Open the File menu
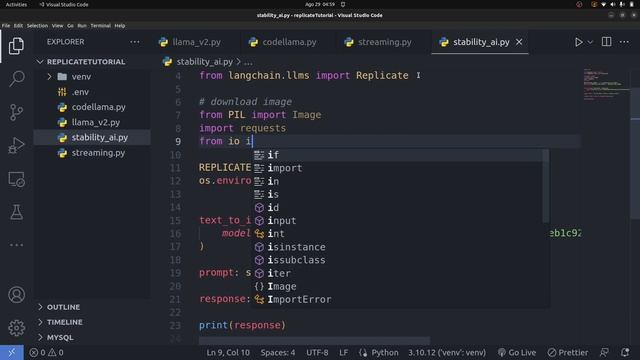Viewport: 640px width, 360px height. coord(6,25)
